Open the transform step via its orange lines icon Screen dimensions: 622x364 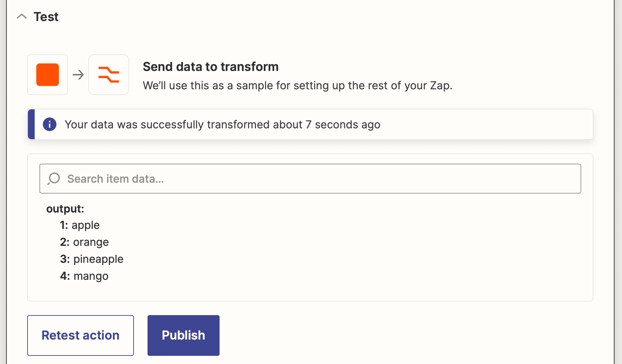(108, 75)
